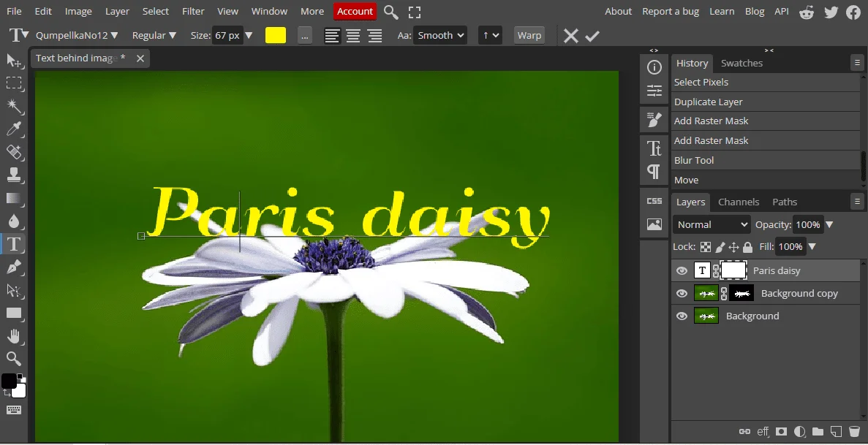This screenshot has width=868, height=445.
Task: Click the red Account button
Action: (355, 12)
